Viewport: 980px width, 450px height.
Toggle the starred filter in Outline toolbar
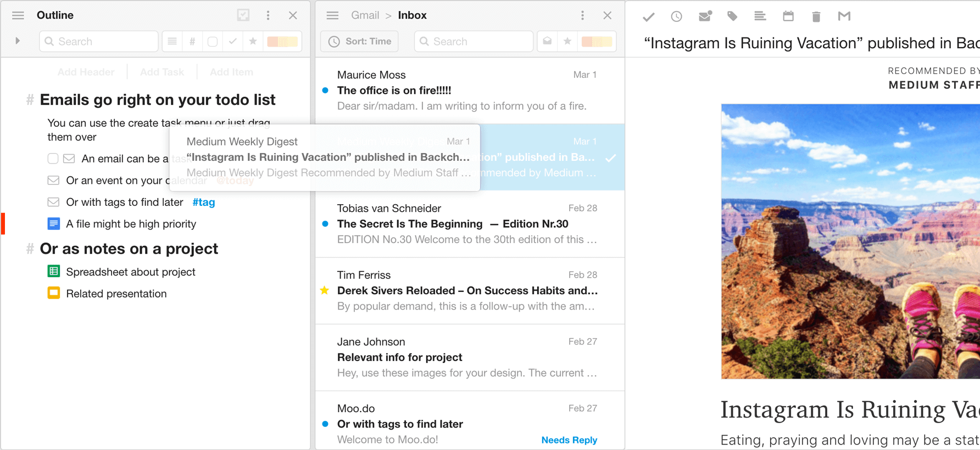(253, 41)
